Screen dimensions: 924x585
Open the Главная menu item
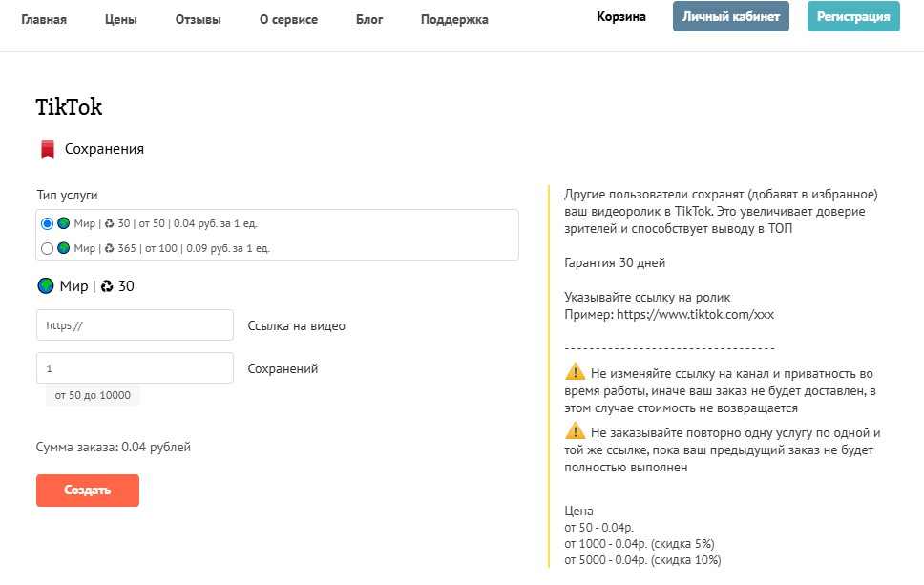click(x=44, y=19)
